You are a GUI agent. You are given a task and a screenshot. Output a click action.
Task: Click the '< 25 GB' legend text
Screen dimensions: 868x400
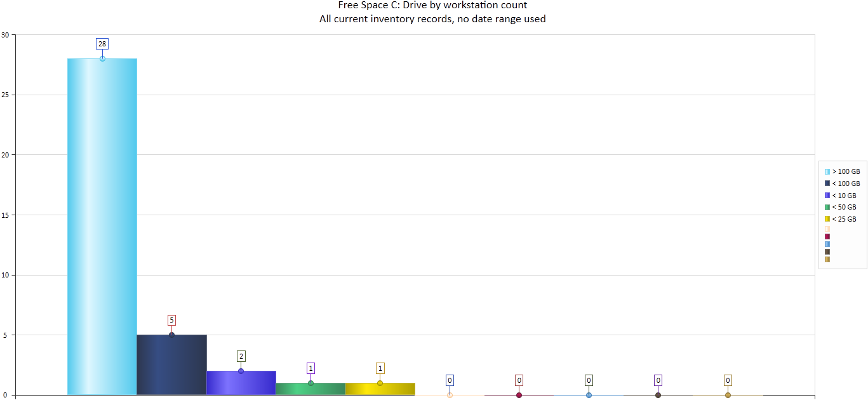[845, 219]
